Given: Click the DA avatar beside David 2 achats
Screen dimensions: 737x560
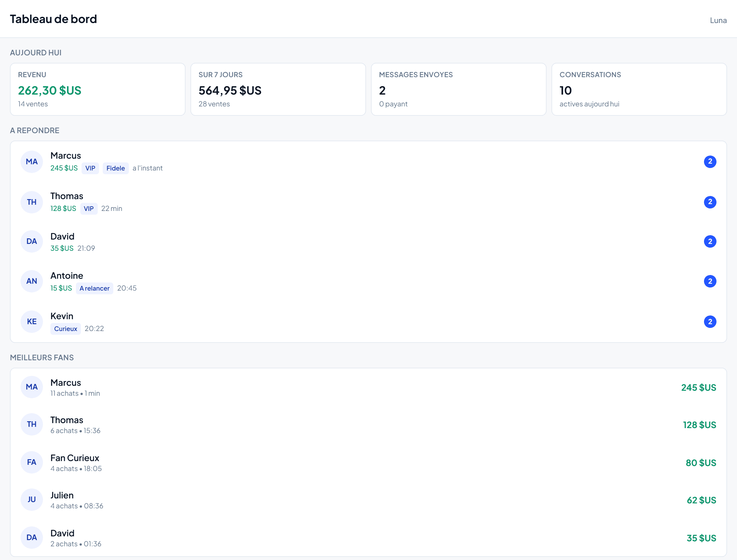Looking at the screenshot, I should point(32,538).
